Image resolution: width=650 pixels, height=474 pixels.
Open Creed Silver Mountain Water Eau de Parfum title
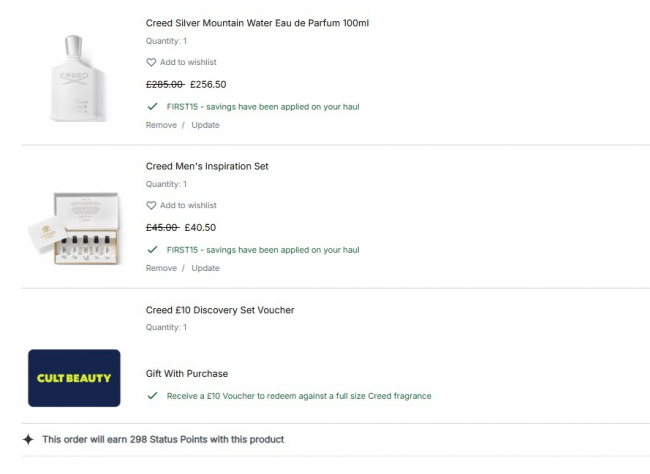point(257,22)
